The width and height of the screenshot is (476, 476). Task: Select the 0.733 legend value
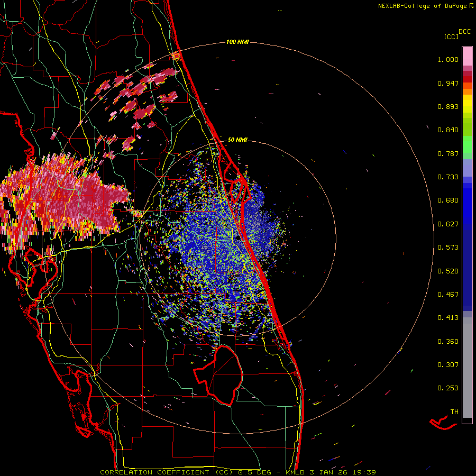448,177
